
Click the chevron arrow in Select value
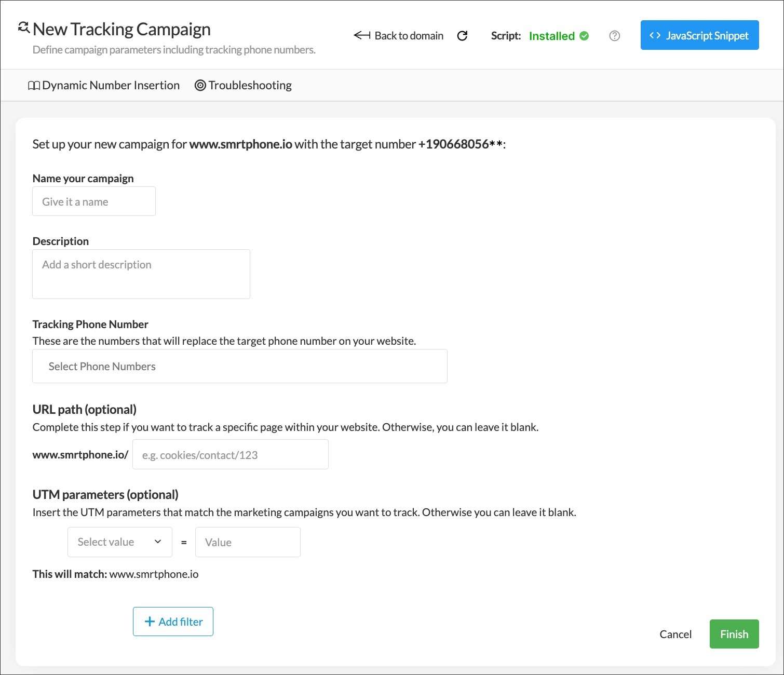(x=158, y=542)
